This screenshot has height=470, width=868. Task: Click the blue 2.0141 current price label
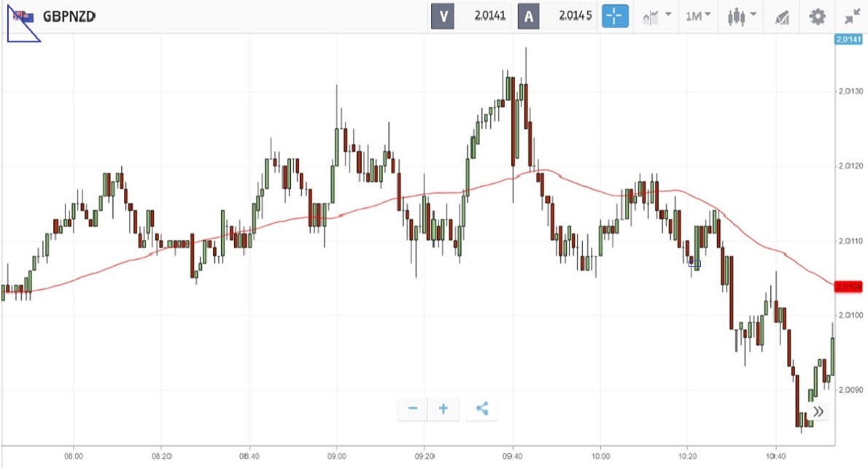pyautogui.click(x=848, y=39)
